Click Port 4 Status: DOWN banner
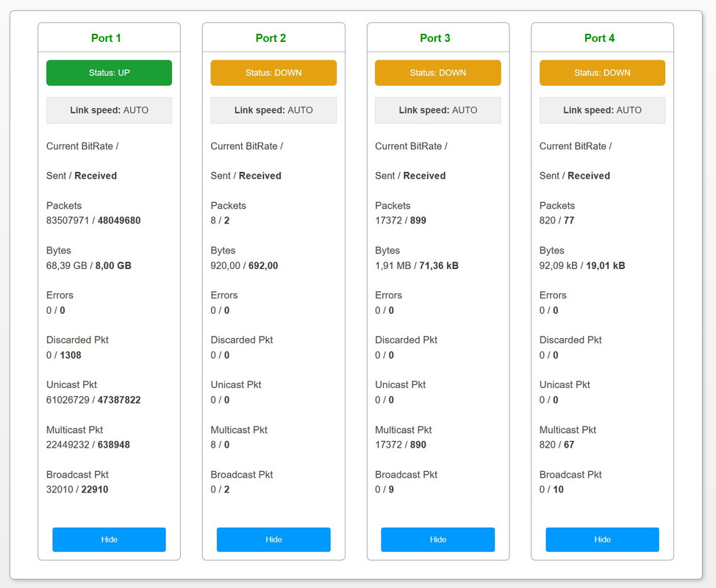 tap(602, 73)
